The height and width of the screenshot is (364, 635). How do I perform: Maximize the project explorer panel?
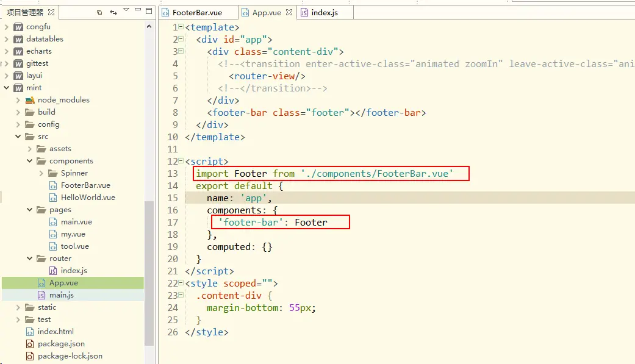149,11
